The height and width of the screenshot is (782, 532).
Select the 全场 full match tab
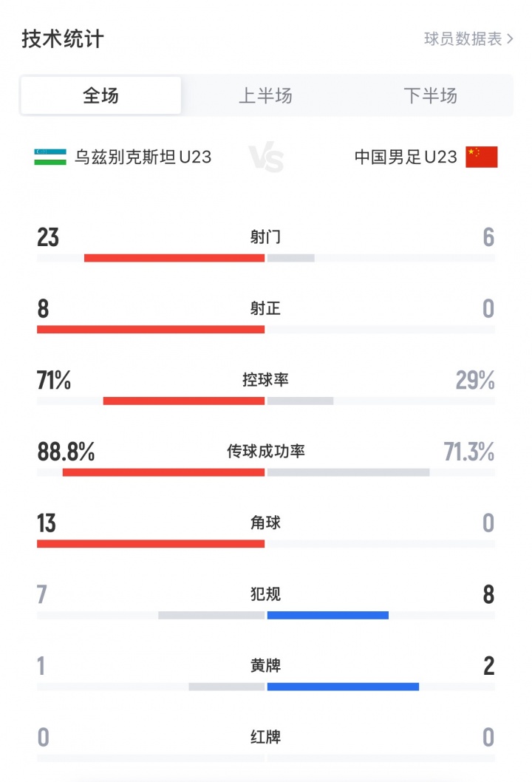point(101,95)
